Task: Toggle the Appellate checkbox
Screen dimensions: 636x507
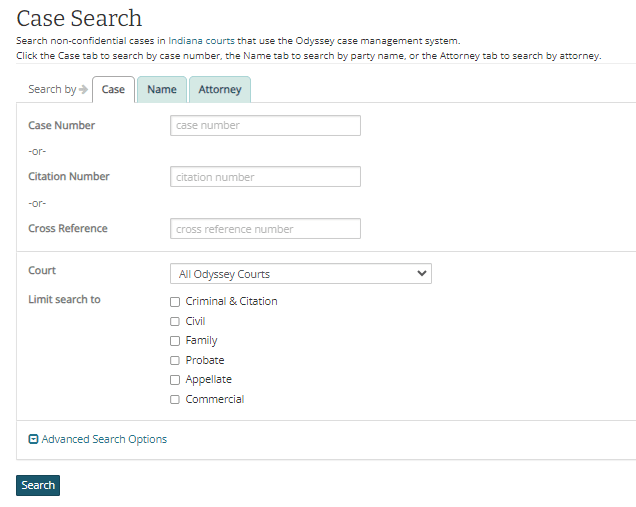Action: [x=175, y=380]
